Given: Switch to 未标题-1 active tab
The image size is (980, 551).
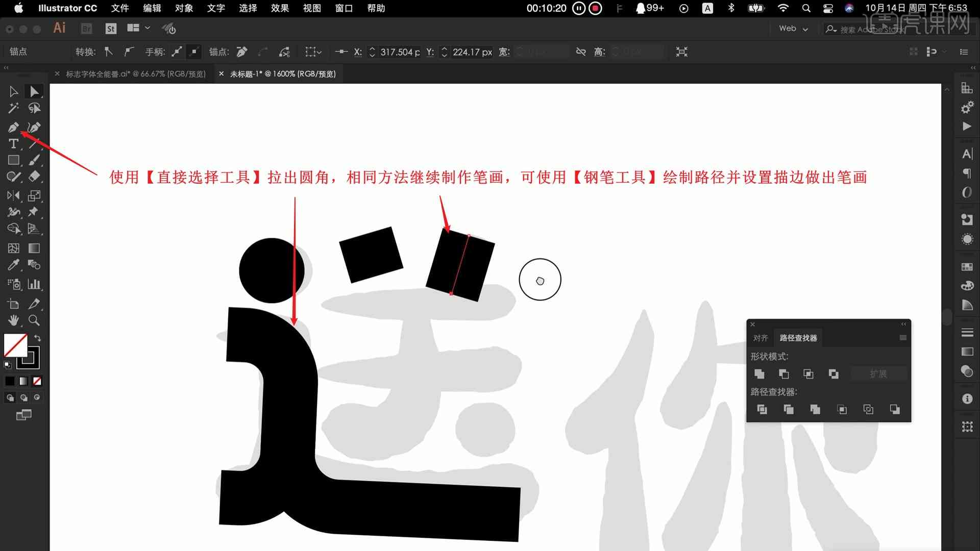Looking at the screenshot, I should pos(282,73).
